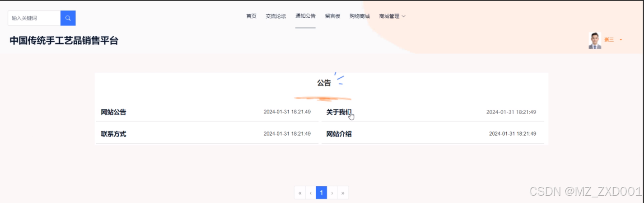The width and height of the screenshot is (644, 203).
Task: Select the 通知公告 nav tab
Action: [x=305, y=16]
